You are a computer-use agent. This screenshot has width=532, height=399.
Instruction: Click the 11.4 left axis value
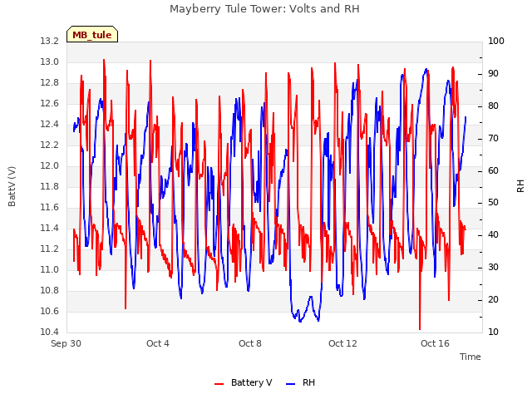tap(50, 228)
